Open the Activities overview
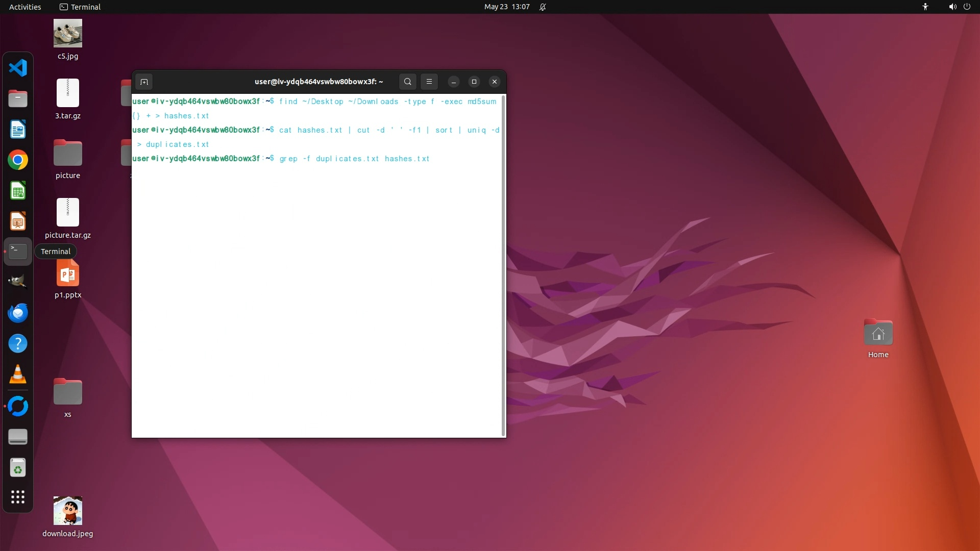 pyautogui.click(x=25, y=7)
